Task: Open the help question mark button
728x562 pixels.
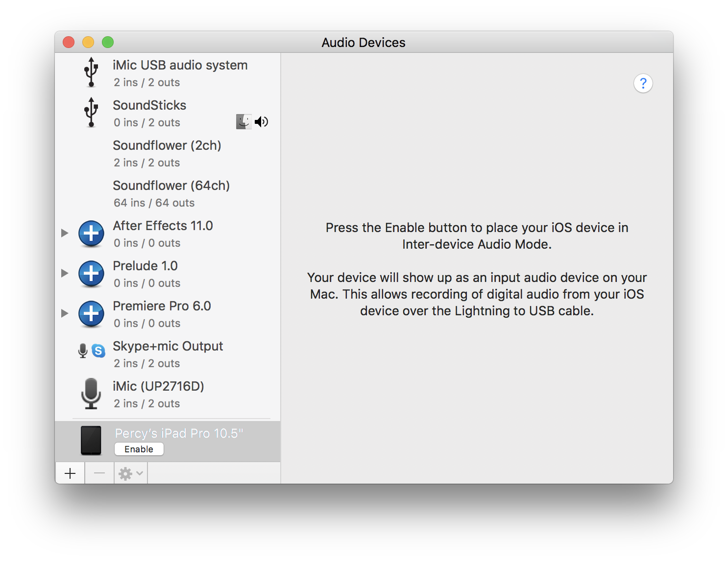Action: point(643,83)
